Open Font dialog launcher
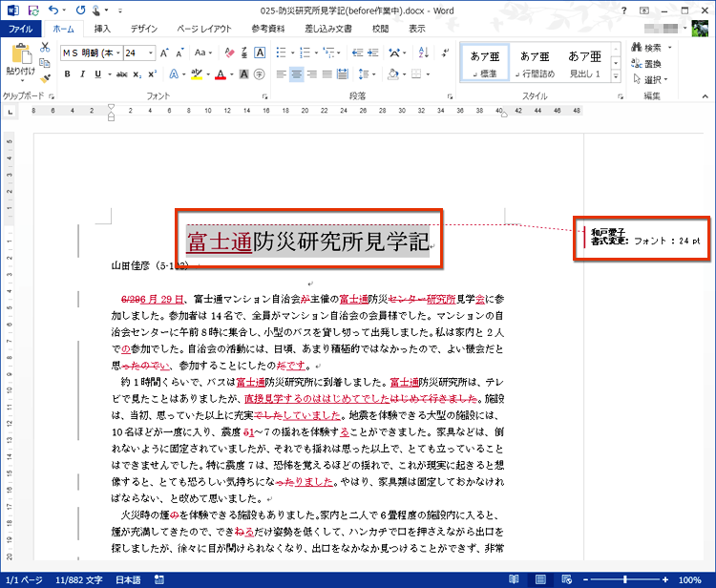Viewport: 716px width, 588px height. point(264,96)
